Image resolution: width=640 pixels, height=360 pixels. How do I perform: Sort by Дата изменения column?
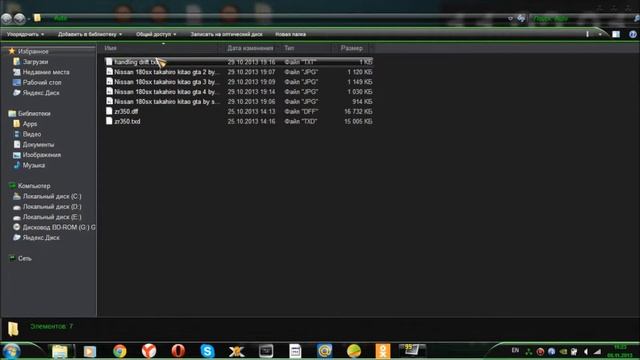pos(250,48)
